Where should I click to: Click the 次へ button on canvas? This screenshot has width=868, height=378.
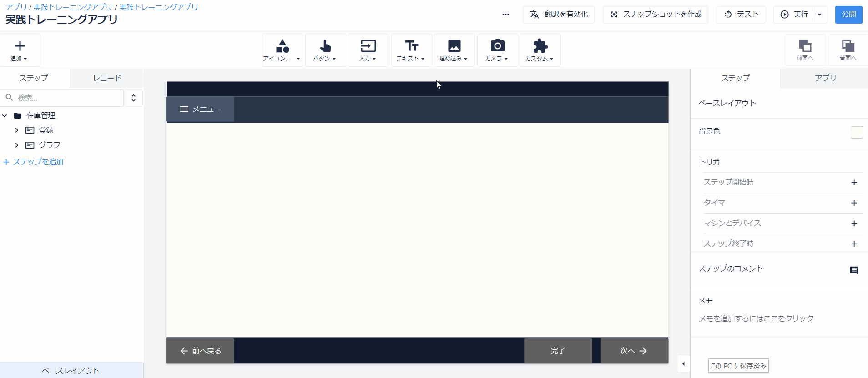click(634, 351)
